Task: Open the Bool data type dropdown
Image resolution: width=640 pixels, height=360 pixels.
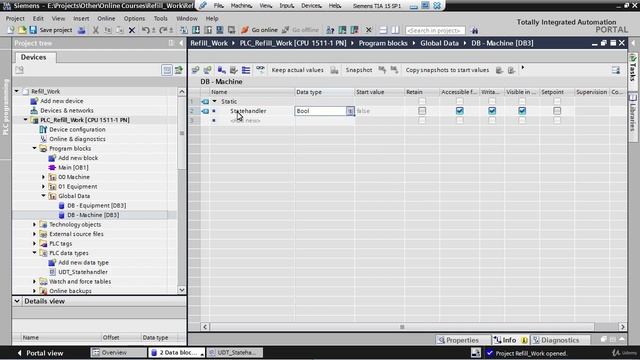Action: click(350, 111)
